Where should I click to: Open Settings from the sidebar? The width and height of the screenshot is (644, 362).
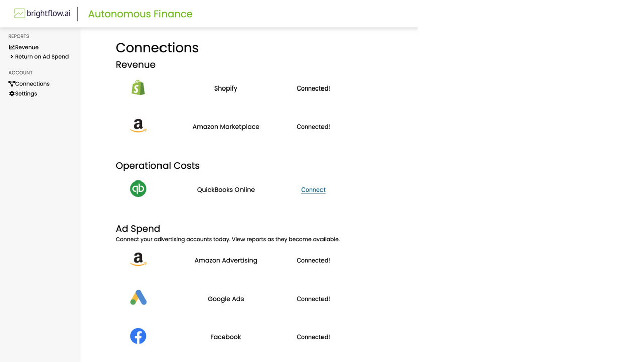point(26,93)
